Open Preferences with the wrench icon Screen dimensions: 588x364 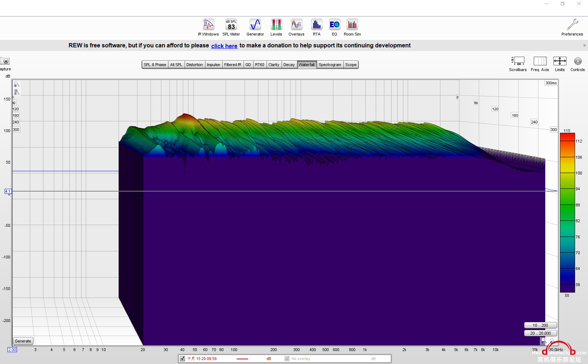pyautogui.click(x=572, y=27)
